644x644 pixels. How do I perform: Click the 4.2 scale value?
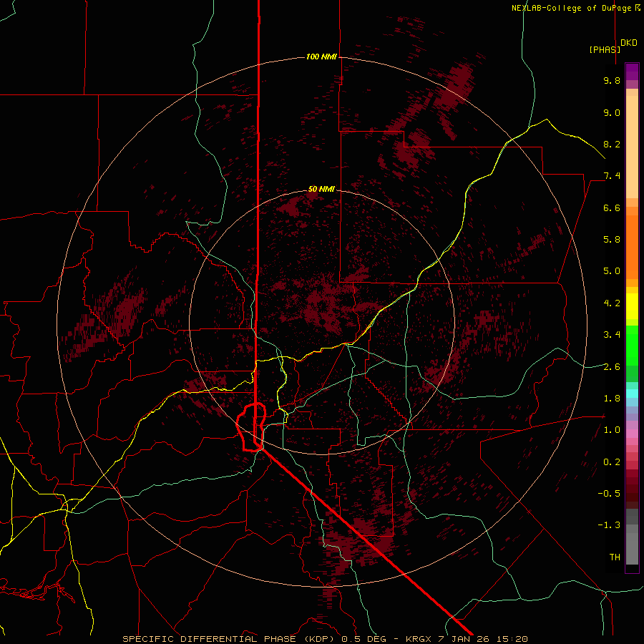[612, 303]
